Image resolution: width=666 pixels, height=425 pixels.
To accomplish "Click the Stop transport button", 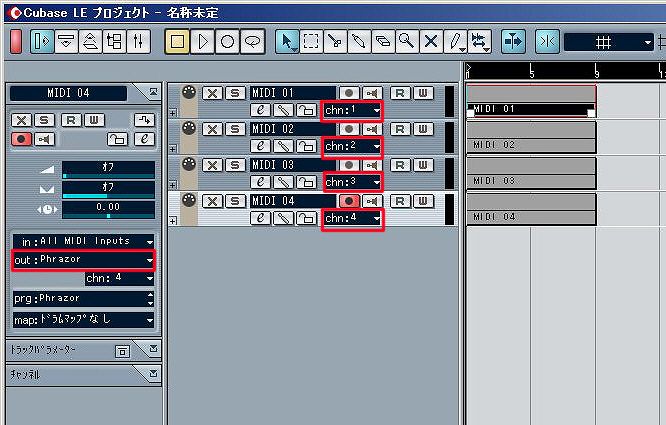I will 178,42.
